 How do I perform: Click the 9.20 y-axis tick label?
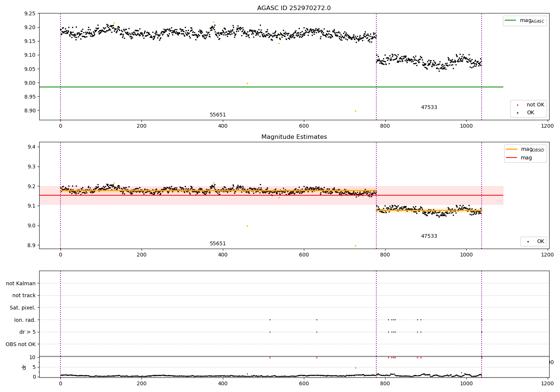click(29, 27)
